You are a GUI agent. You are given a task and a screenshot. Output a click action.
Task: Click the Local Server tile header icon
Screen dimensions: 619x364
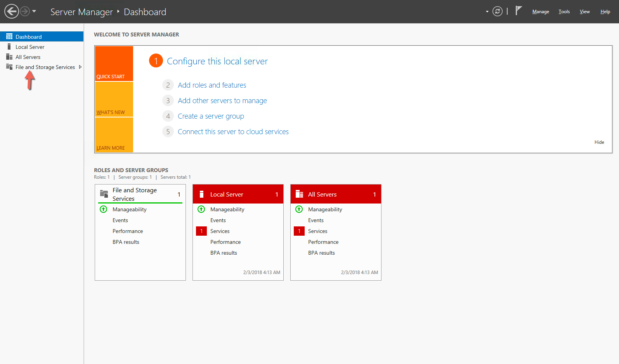201,194
